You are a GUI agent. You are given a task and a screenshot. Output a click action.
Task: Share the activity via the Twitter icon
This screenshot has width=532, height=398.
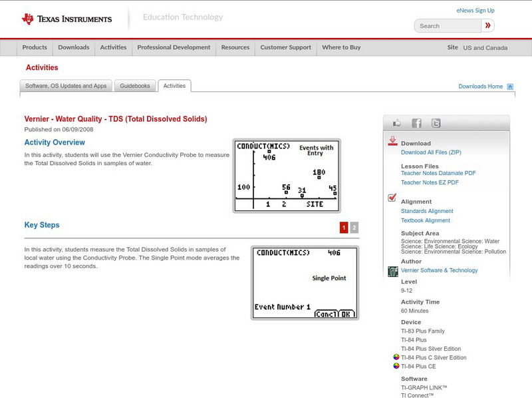[436, 122]
